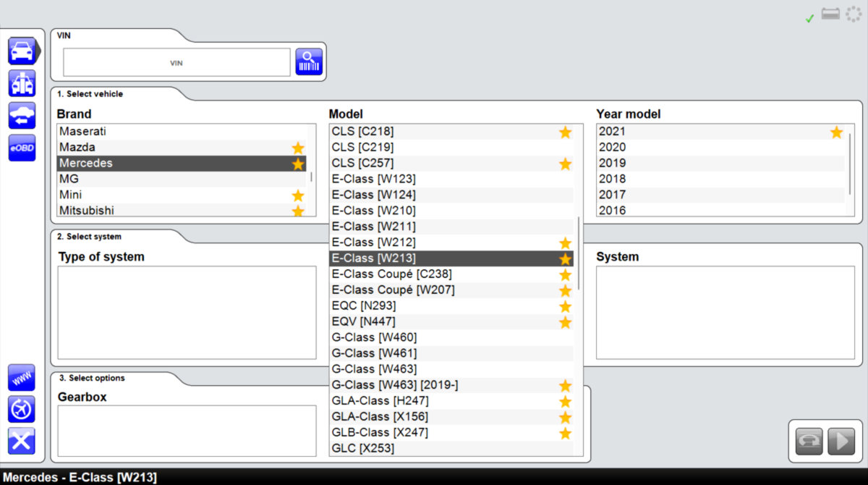This screenshot has width=868, height=485.
Task: Click the www web browser icon
Action: (x=22, y=378)
